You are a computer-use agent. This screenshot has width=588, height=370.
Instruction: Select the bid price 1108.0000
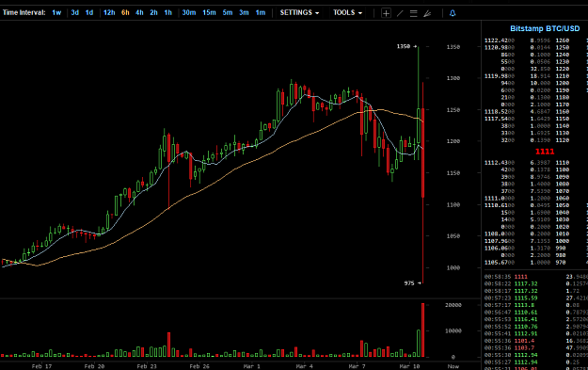(x=500, y=234)
